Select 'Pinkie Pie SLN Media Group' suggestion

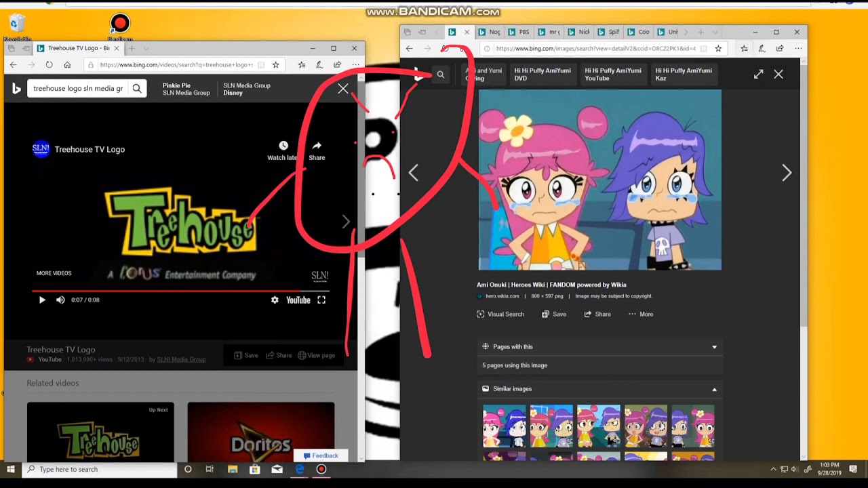point(186,89)
